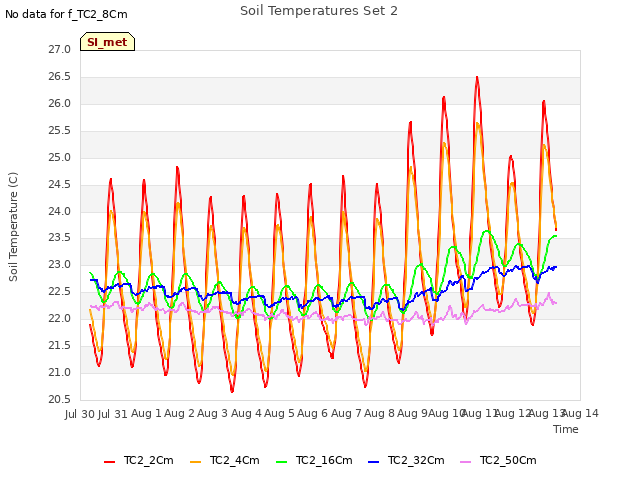640x480 pixels.
Task: Click the SI_met annotation label
Action: click(107, 42)
